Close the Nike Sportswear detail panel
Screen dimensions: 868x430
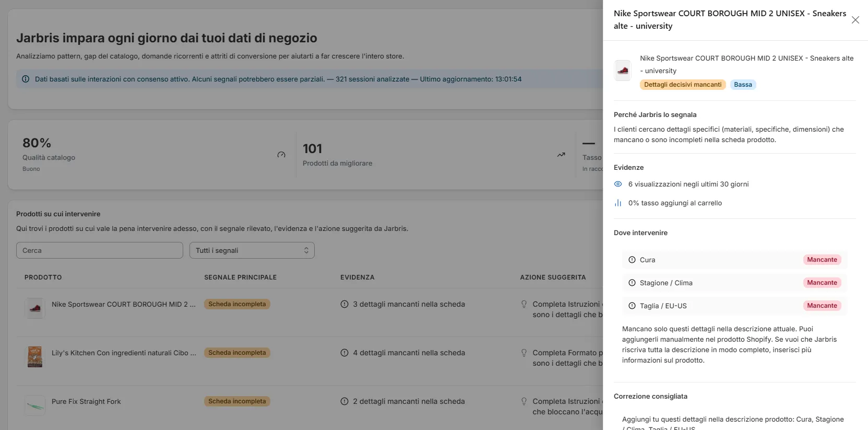(x=855, y=20)
